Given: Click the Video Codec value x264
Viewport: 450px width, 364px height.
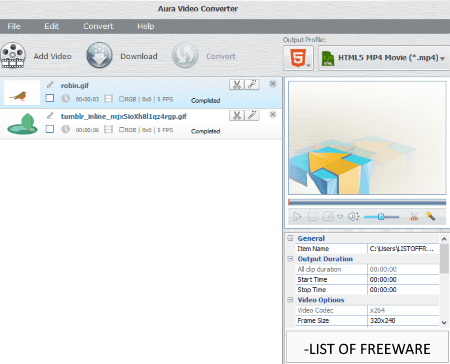Looking at the screenshot, I should click(x=403, y=310).
